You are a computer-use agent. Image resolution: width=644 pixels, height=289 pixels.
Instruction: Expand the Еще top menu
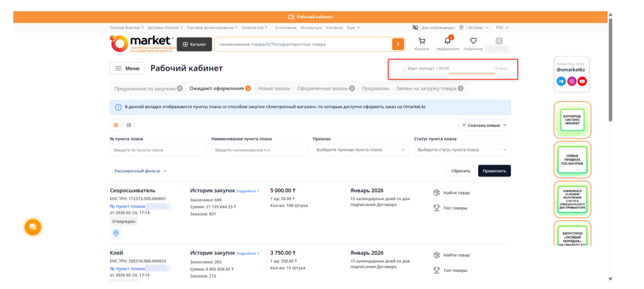point(353,28)
